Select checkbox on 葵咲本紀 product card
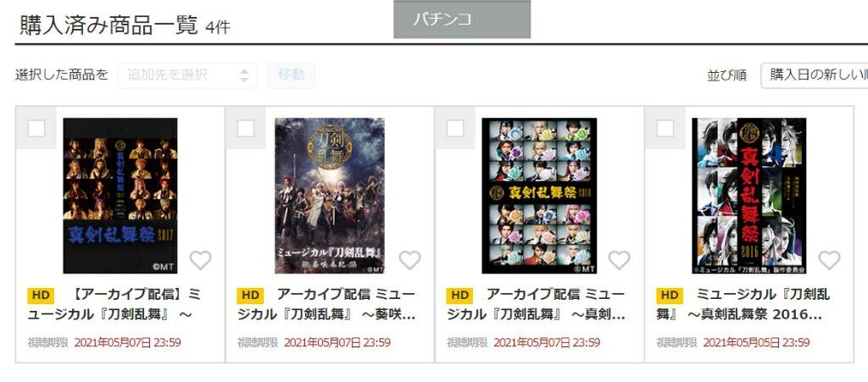 tap(246, 128)
